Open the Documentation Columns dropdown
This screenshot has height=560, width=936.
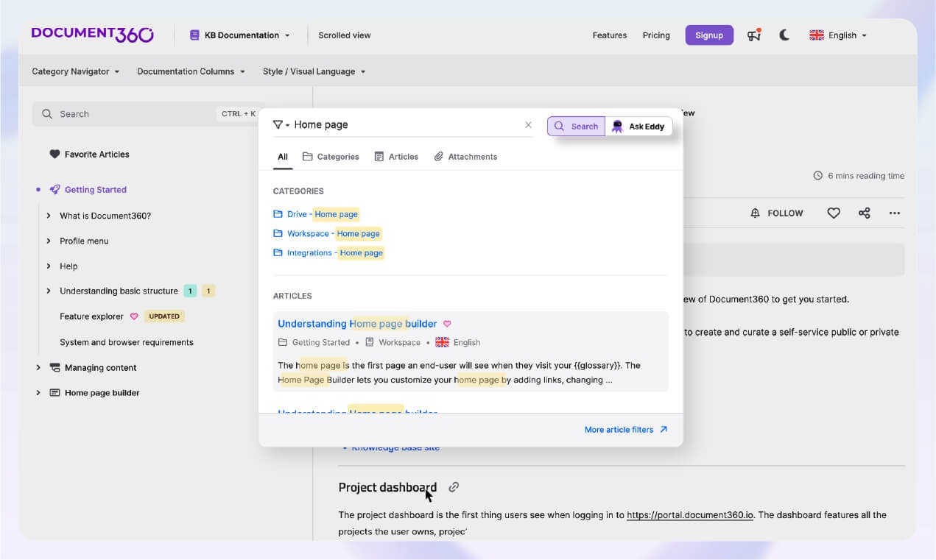click(x=191, y=71)
